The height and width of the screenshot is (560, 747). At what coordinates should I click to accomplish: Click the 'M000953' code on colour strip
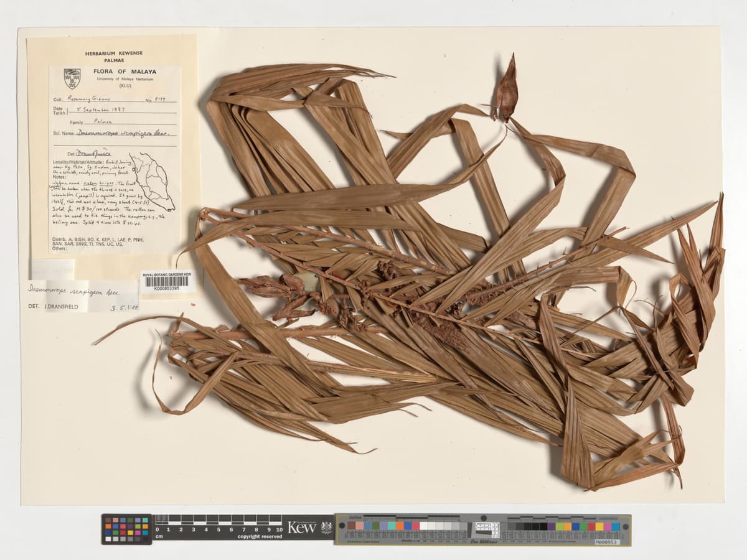(x=606, y=542)
